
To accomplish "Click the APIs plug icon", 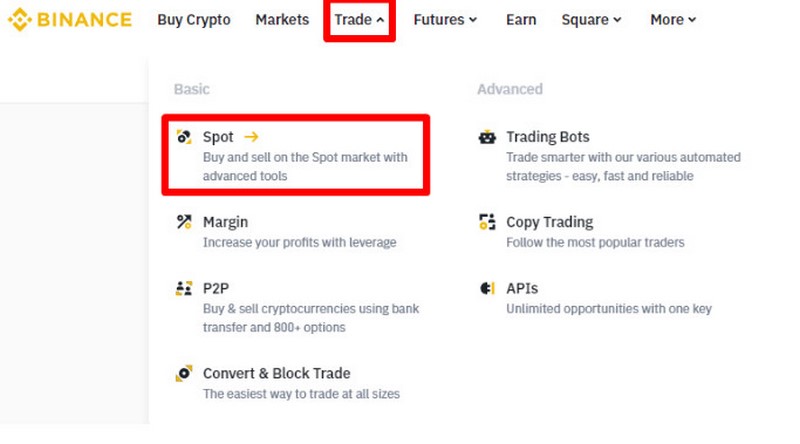I will pyautogui.click(x=487, y=288).
